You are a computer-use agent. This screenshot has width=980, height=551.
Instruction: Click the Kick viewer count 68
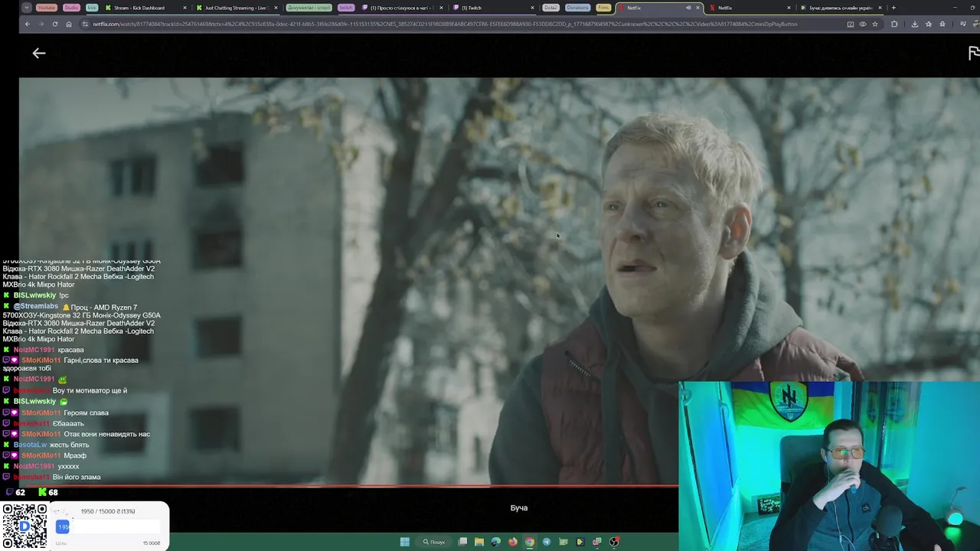pyautogui.click(x=53, y=492)
